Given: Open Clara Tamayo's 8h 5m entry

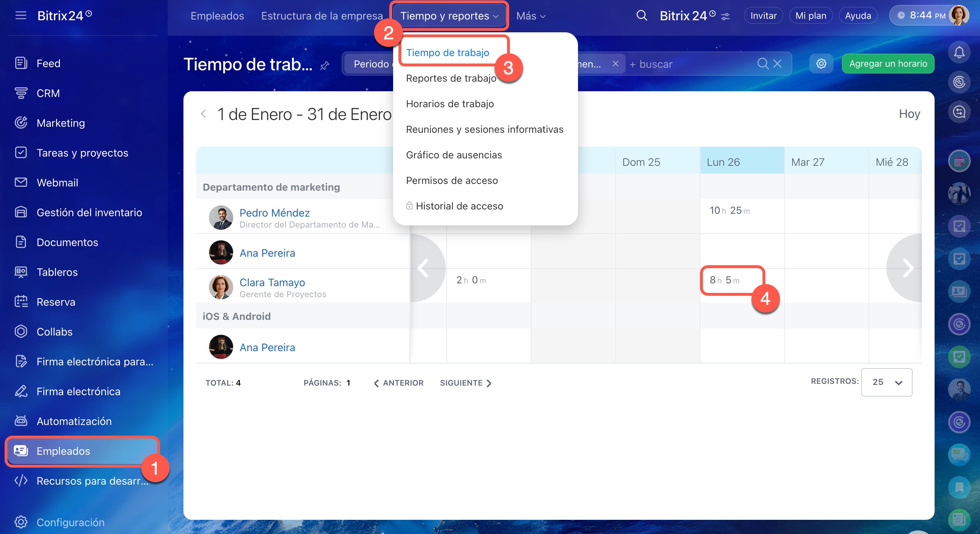Looking at the screenshot, I should 724,280.
